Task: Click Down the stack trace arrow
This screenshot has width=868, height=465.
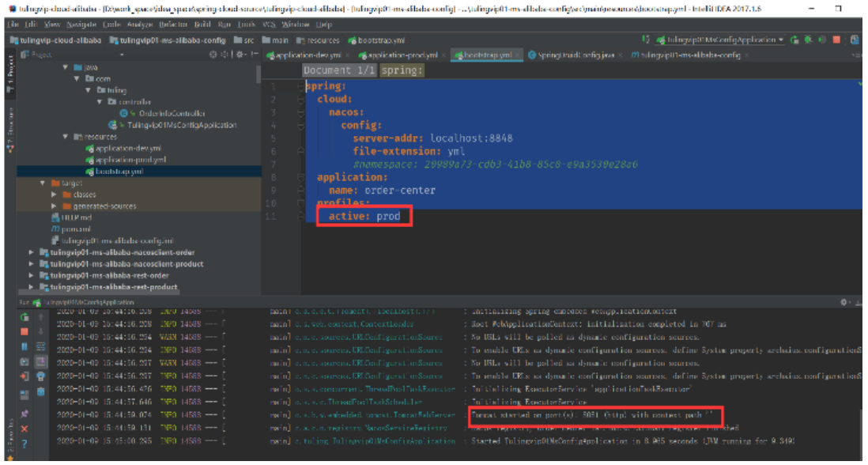Action: point(41,331)
